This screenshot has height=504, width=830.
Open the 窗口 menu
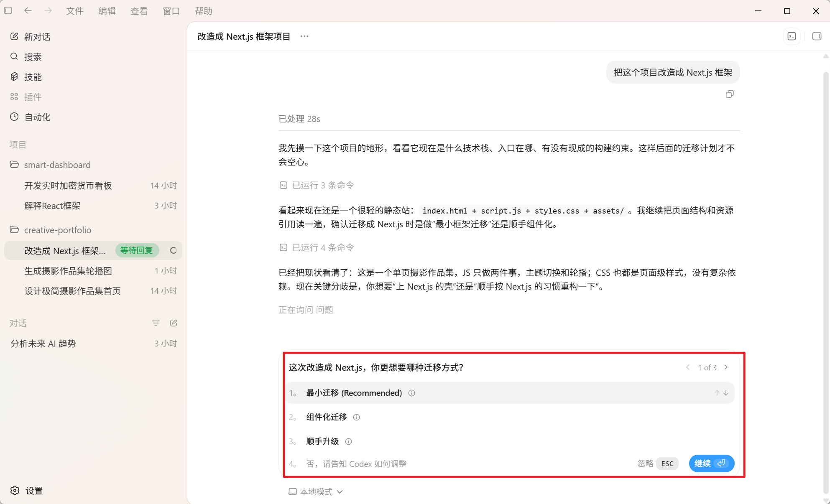pyautogui.click(x=171, y=11)
